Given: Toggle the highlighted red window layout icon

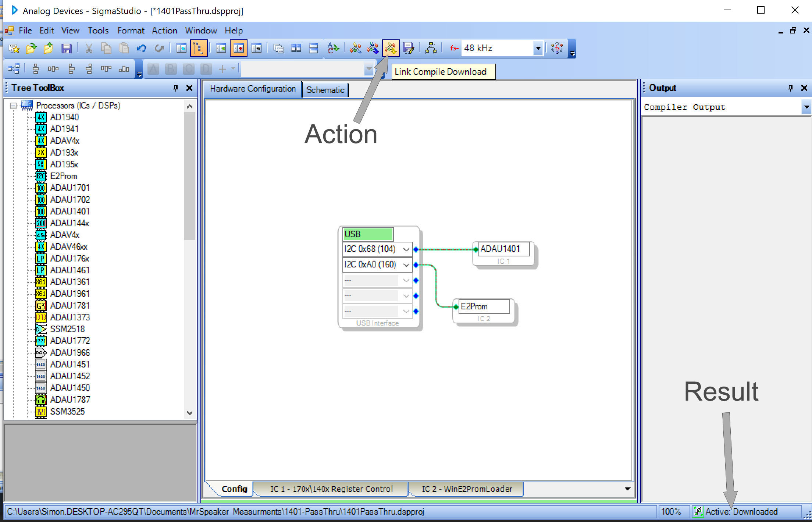Looking at the screenshot, I should (239, 48).
